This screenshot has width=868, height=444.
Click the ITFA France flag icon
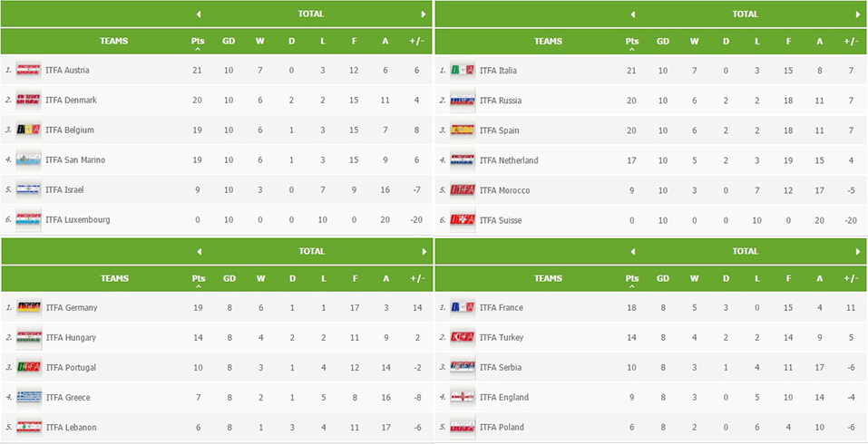coord(463,307)
